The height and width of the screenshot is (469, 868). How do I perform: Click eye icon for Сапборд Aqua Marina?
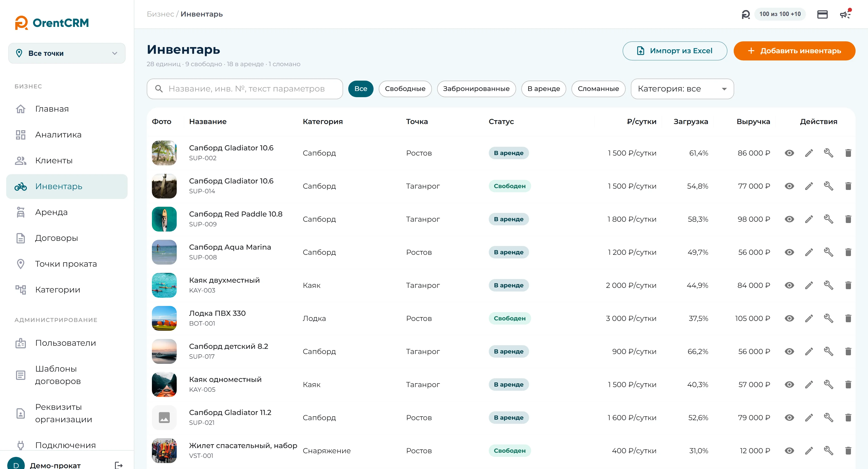click(x=789, y=252)
